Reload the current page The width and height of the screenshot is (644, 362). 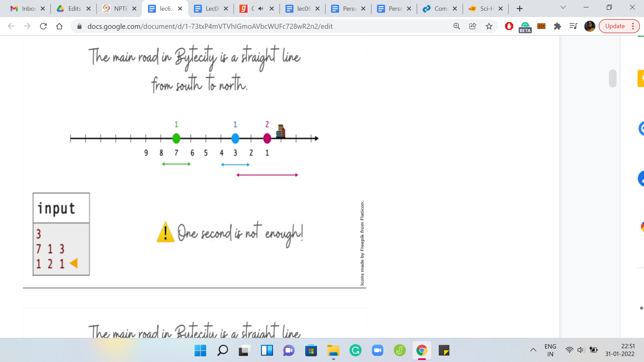[x=43, y=26]
